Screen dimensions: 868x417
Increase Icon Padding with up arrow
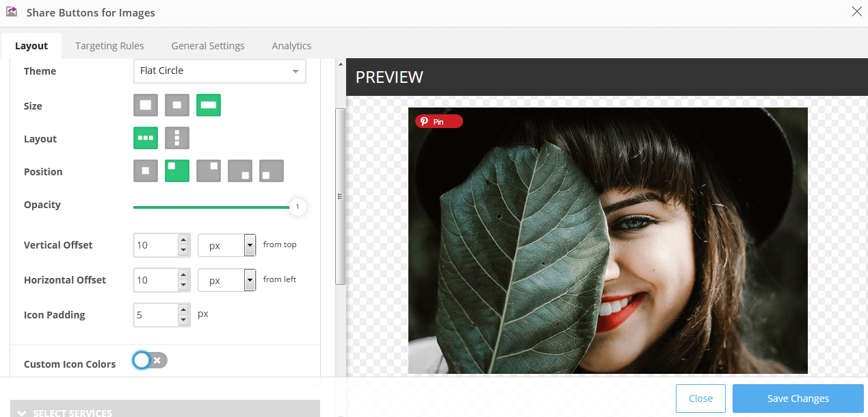tap(183, 309)
